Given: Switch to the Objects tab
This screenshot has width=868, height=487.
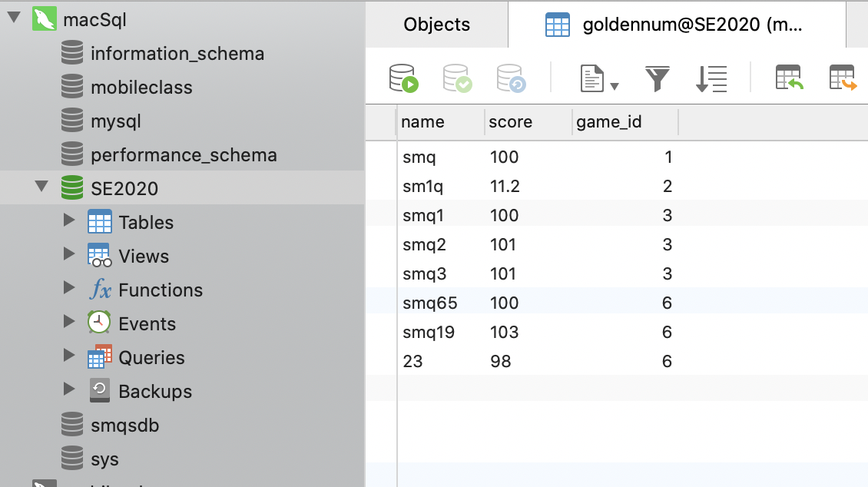Looking at the screenshot, I should coord(436,25).
